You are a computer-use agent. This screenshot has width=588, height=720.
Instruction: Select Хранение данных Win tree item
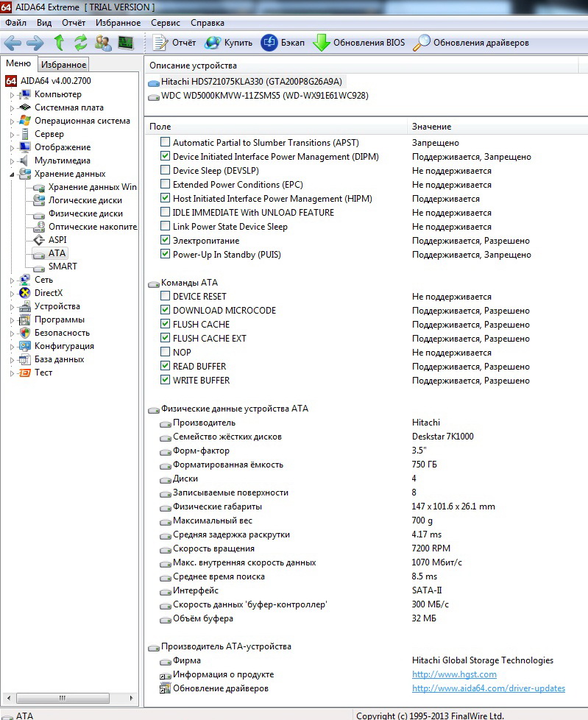coord(93,187)
